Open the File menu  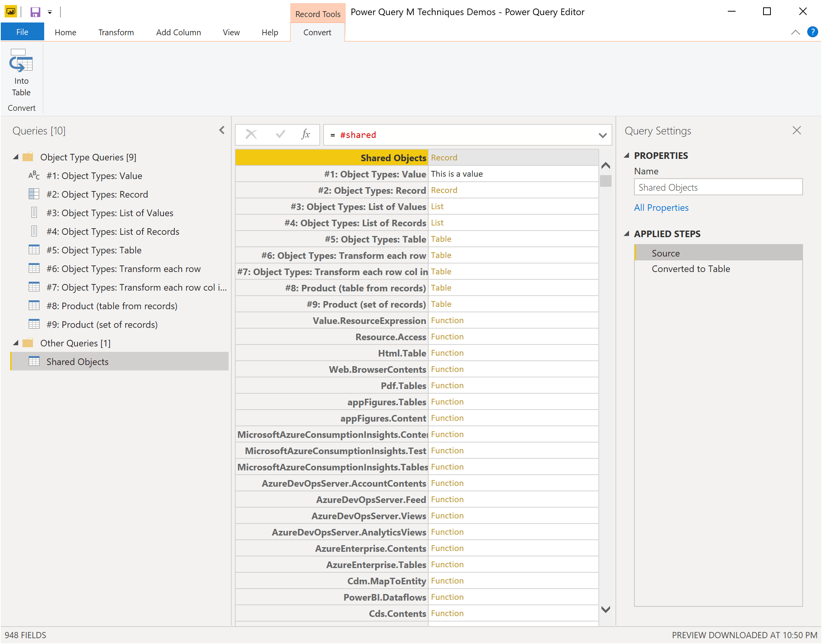pos(22,31)
